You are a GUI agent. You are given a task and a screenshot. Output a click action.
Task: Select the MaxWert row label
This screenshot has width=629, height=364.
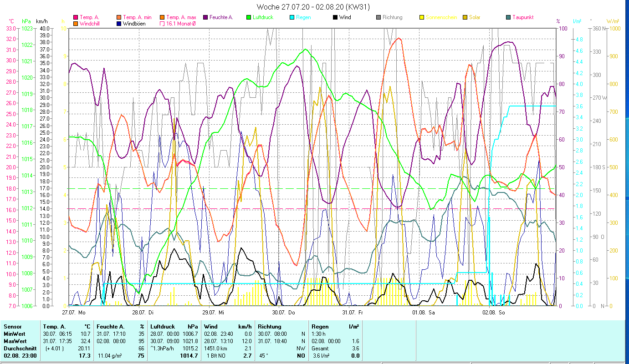pyautogui.click(x=15, y=341)
